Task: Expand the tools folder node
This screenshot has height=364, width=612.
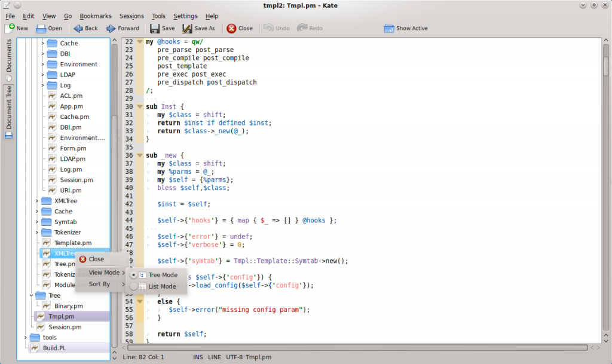Action: click(x=26, y=338)
